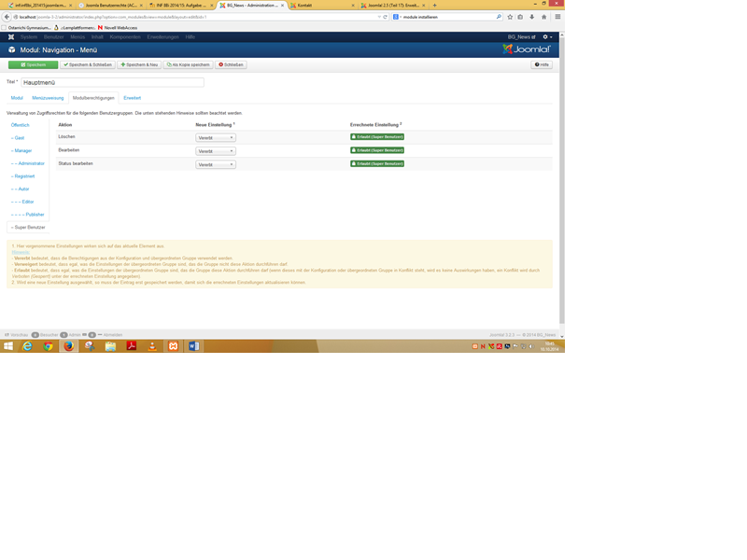Viewport: 747px width, 560px height.
Task: Open the Hilfe menu in the top bar
Action: 190,36
